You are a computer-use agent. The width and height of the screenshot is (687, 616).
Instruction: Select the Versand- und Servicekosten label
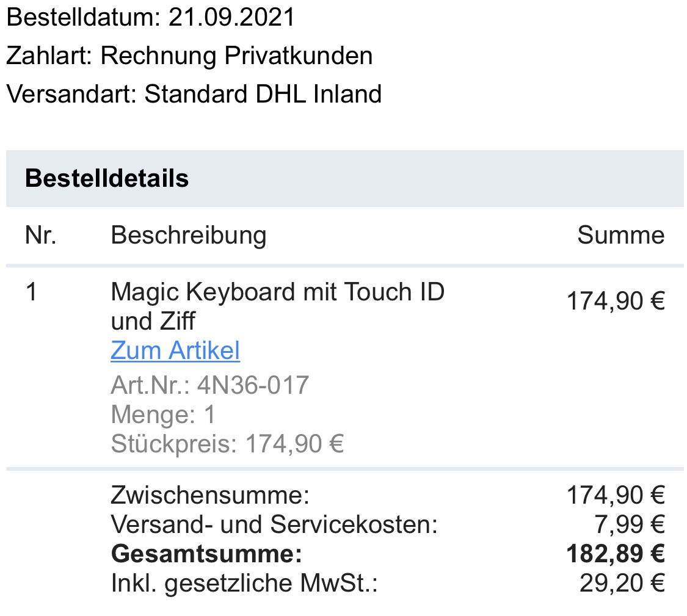pyautogui.click(x=274, y=524)
